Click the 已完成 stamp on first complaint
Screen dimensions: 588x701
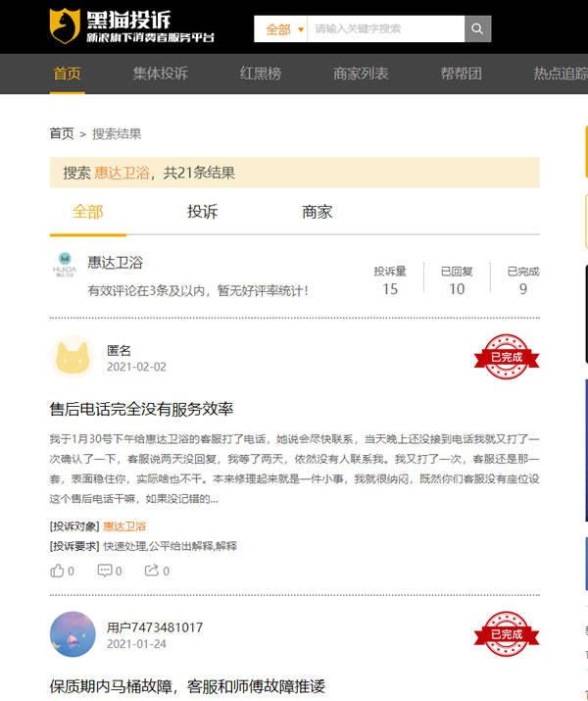click(506, 358)
